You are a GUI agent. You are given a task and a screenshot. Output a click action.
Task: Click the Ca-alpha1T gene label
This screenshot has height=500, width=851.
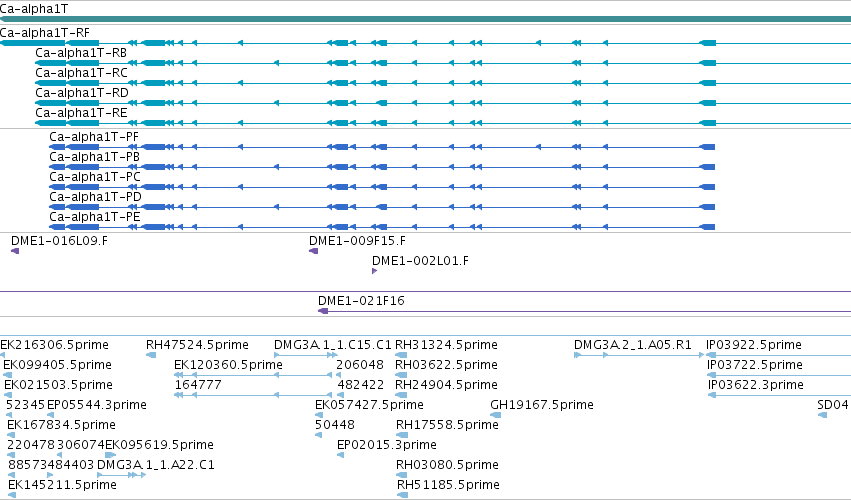(x=34, y=9)
